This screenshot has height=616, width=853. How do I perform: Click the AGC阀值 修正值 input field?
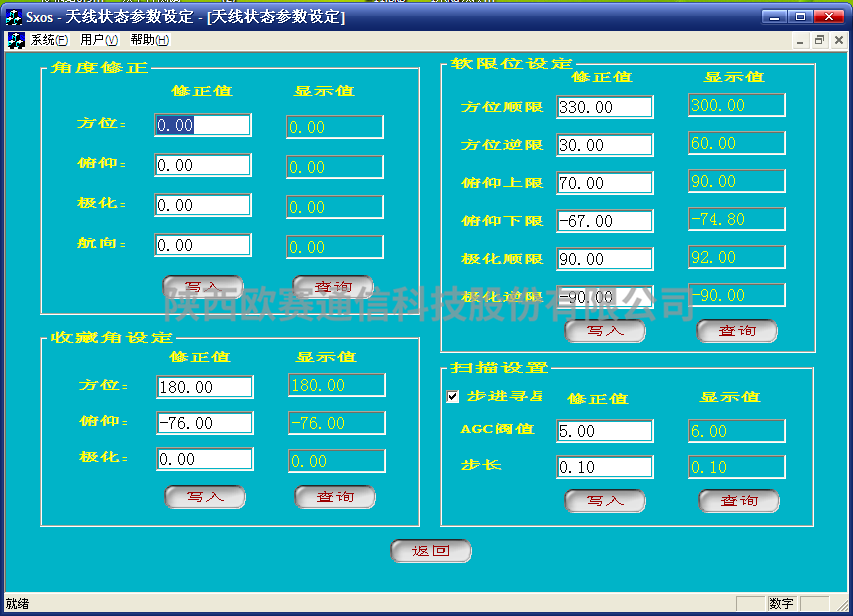pos(604,431)
